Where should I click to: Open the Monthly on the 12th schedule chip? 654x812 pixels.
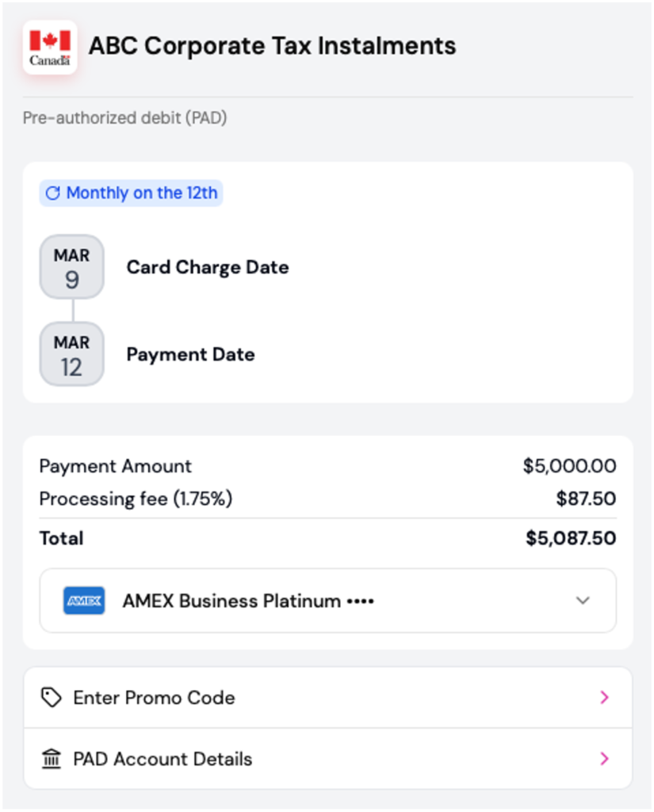click(132, 193)
